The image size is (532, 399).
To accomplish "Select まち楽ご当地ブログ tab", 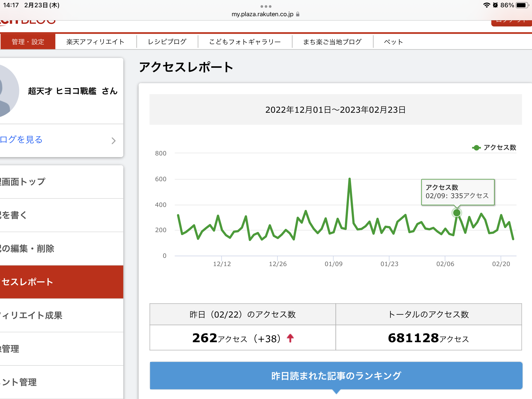I will click(x=332, y=42).
